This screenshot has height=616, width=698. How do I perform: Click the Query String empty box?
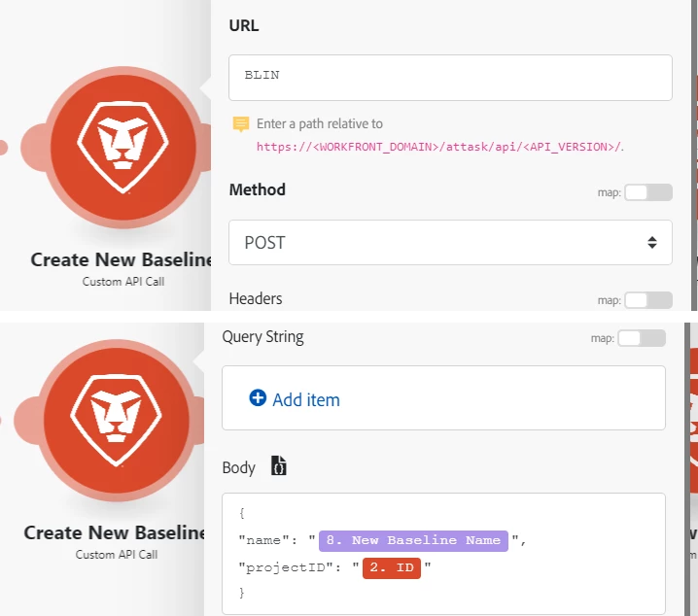(x=443, y=397)
